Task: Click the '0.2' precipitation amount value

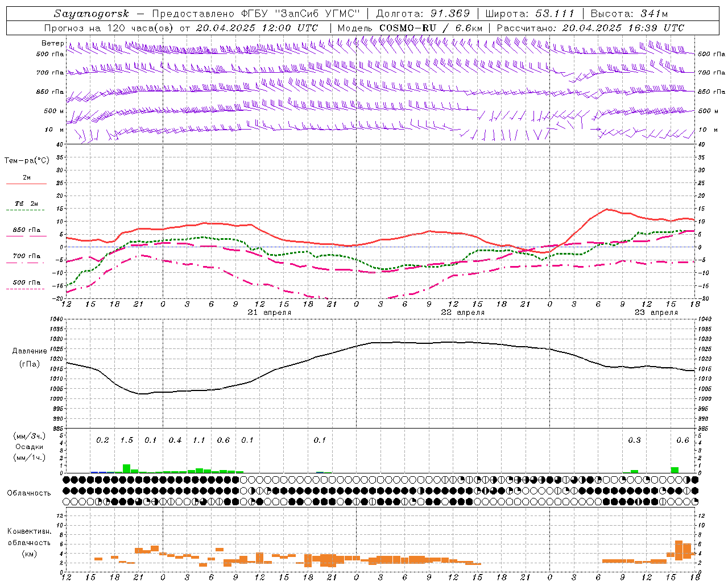Action: [x=103, y=440]
